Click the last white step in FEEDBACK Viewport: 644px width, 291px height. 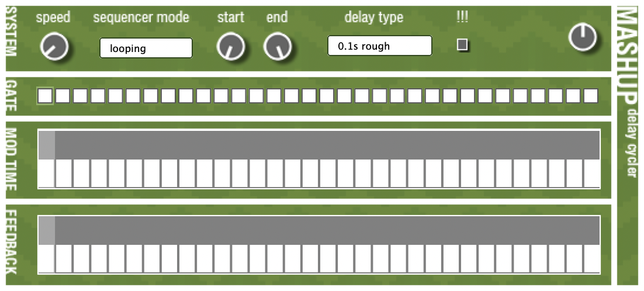(591, 259)
